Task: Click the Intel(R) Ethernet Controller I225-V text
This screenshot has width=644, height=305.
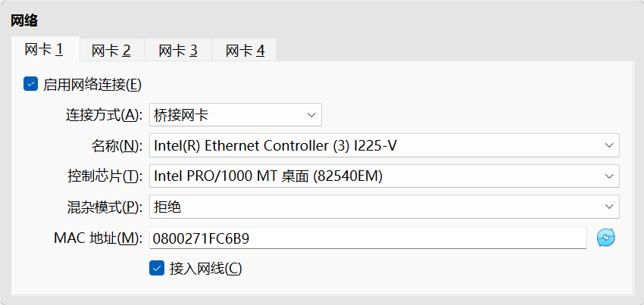Action: point(275,146)
